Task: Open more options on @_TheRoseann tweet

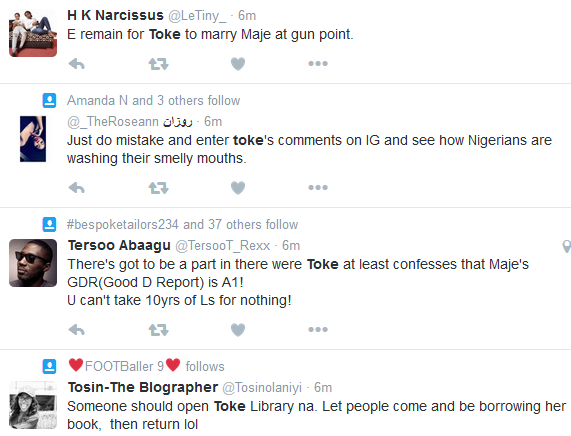Action: point(318,188)
